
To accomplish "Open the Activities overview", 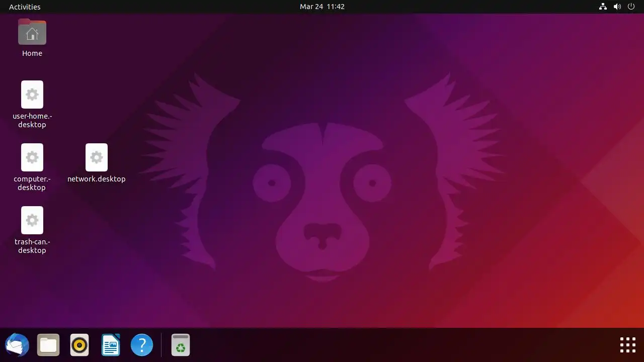I will click(x=25, y=7).
